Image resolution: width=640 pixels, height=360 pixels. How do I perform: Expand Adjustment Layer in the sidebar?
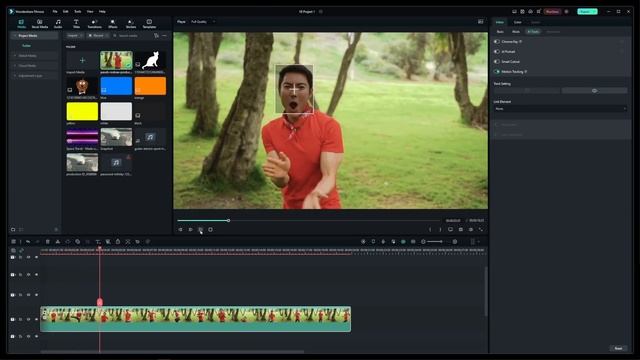point(15,76)
